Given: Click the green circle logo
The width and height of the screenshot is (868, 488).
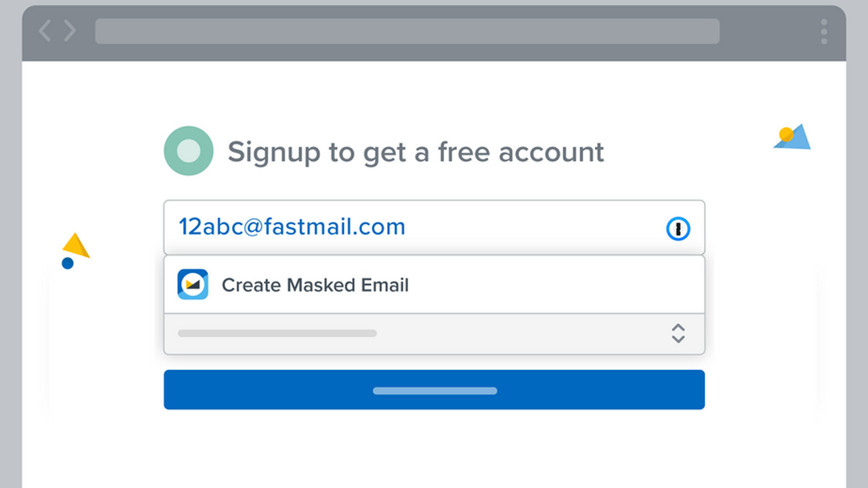Looking at the screenshot, I should pos(189,150).
